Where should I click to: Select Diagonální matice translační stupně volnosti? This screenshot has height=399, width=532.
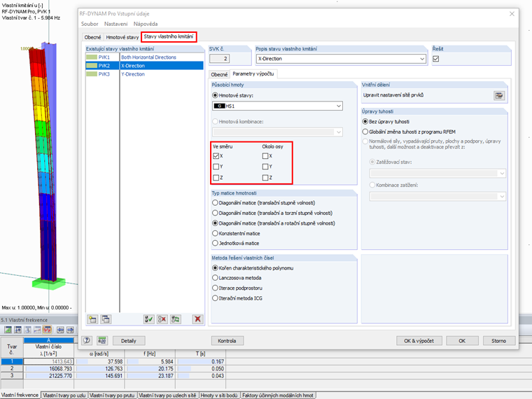pyautogui.click(x=215, y=203)
